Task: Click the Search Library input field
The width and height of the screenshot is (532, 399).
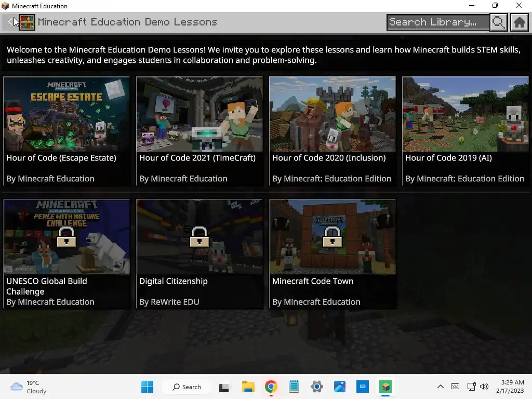Action: (438, 22)
